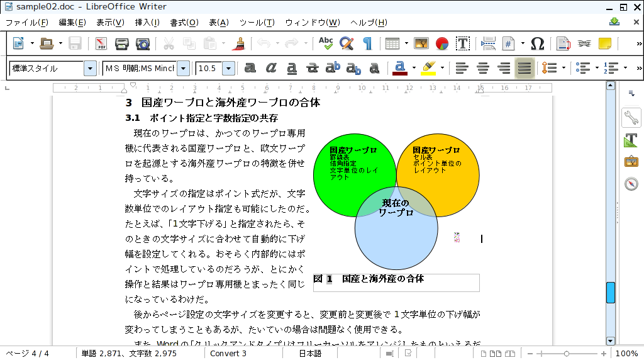
Task: Switch to book view in status bar
Action: (x=509, y=354)
